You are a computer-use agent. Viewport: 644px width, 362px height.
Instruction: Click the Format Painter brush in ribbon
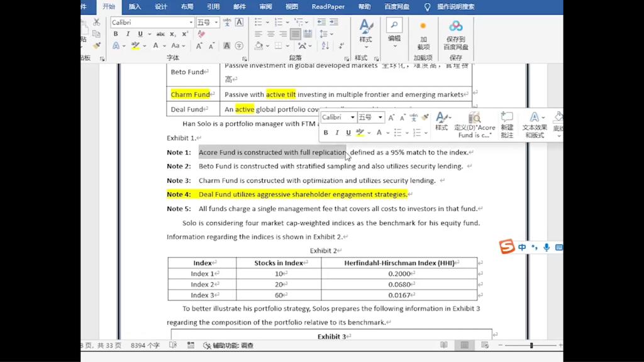pyautogui.click(x=96, y=45)
